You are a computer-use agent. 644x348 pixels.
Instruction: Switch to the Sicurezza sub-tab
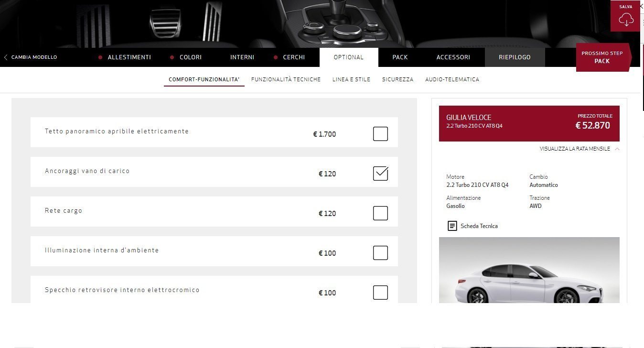point(397,80)
